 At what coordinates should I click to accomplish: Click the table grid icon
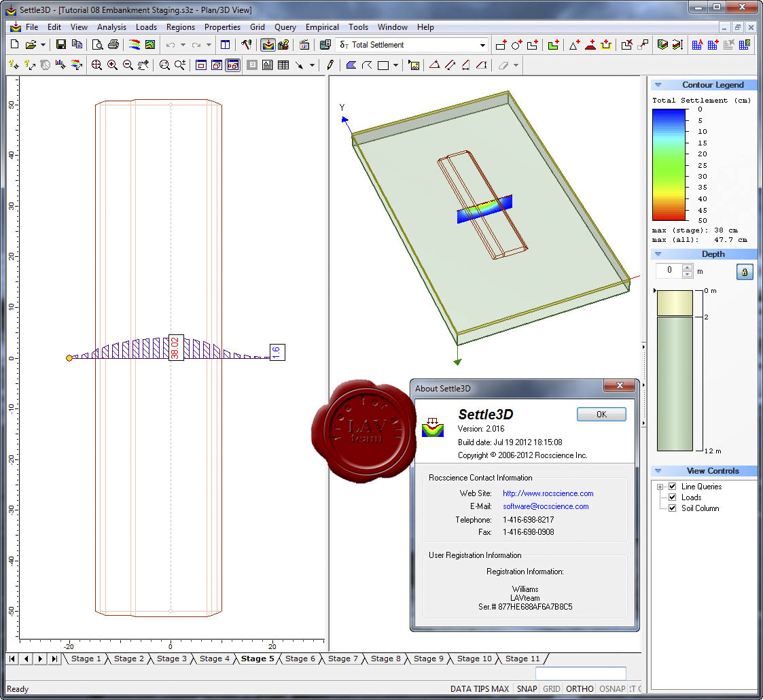283,65
